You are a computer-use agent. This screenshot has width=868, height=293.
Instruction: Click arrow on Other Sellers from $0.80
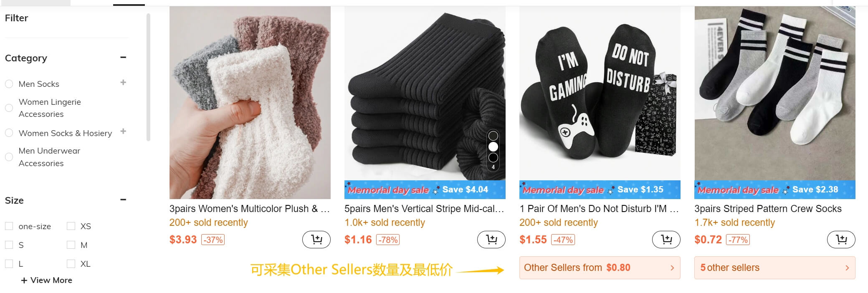point(672,268)
